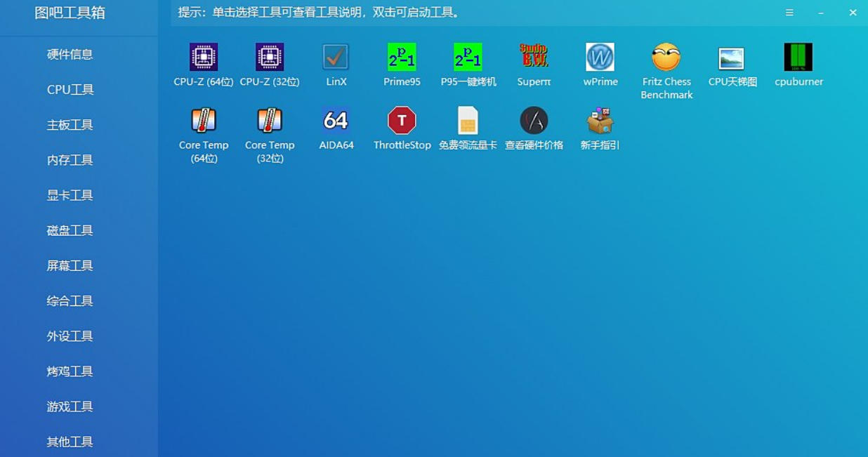Select Fritz Chess Benchmark icon
This screenshot has height=457, width=868.
(x=666, y=57)
